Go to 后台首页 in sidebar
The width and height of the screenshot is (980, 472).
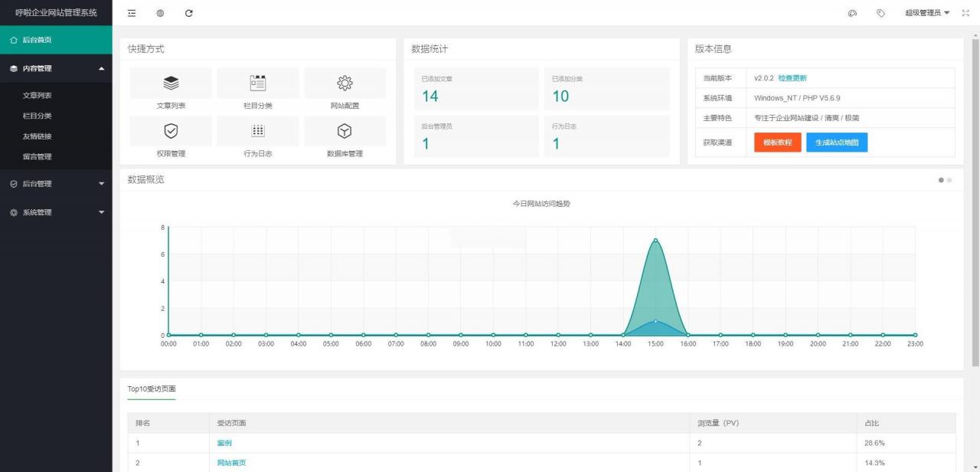pyautogui.click(x=56, y=40)
